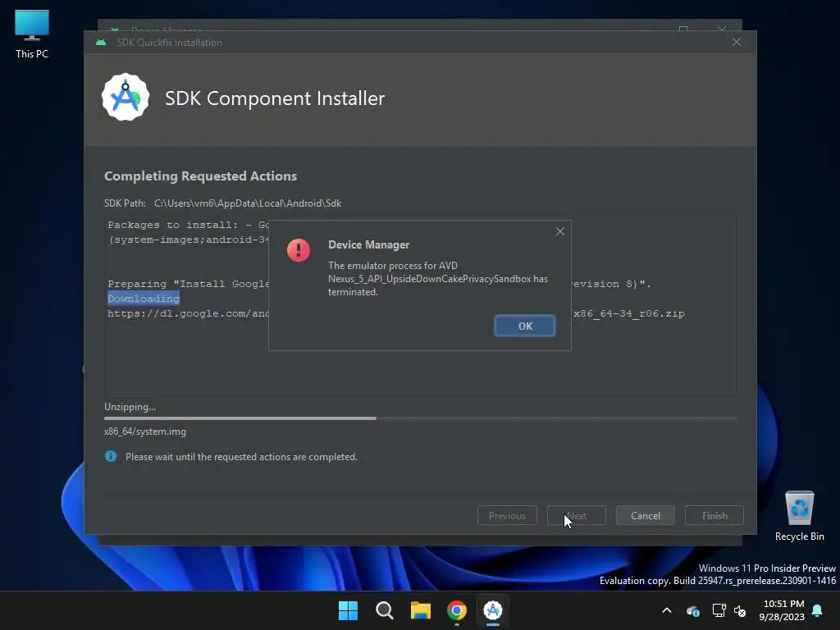This screenshot has width=840, height=630.
Task: Open Google Chrome from the taskbar
Action: 457,610
